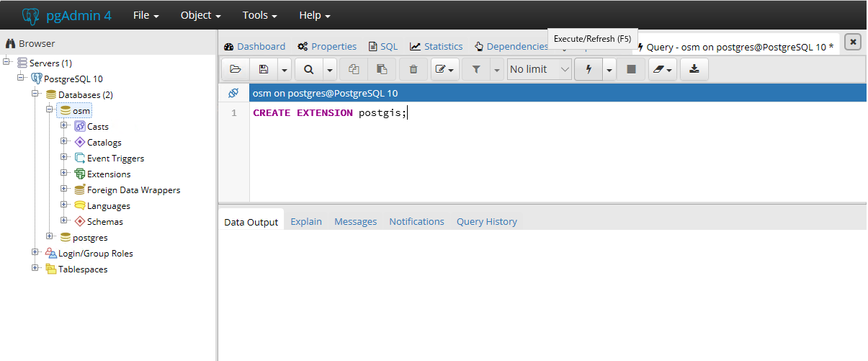Run query with Execute/Refresh lightning button
Image resolution: width=868 pixels, height=361 pixels.
tap(589, 69)
